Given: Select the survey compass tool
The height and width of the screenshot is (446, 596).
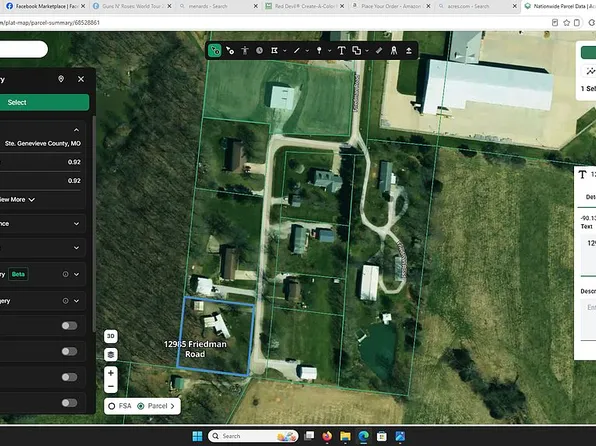Looking at the screenshot, I should coord(394,50).
